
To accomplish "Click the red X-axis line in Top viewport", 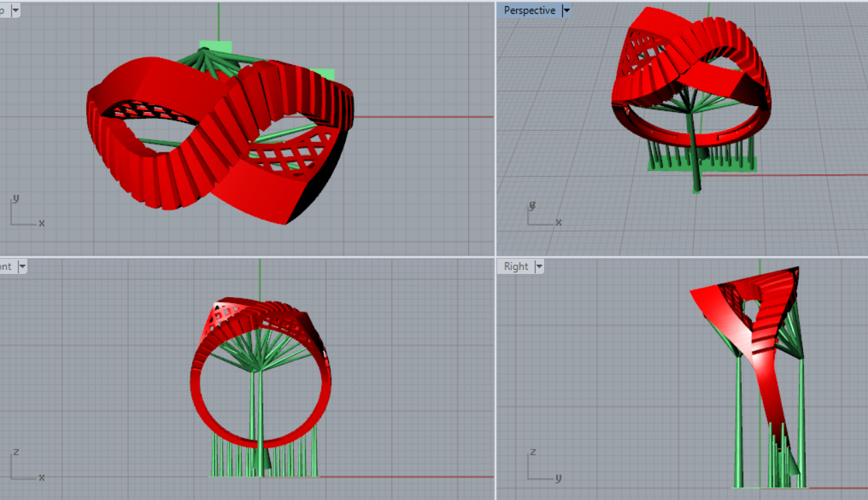I will pyautogui.click(x=424, y=117).
